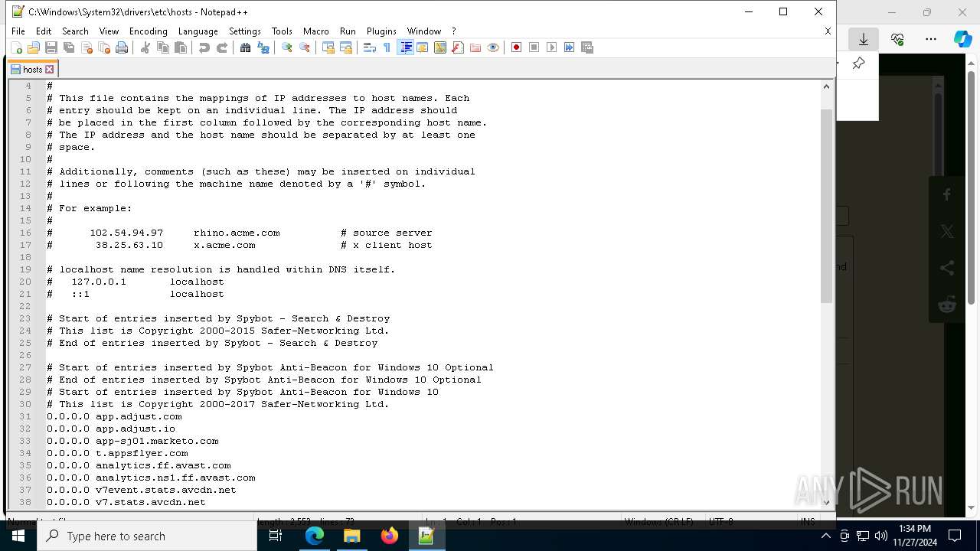Create a new document with New icon
980x551 pixels.
click(16, 47)
